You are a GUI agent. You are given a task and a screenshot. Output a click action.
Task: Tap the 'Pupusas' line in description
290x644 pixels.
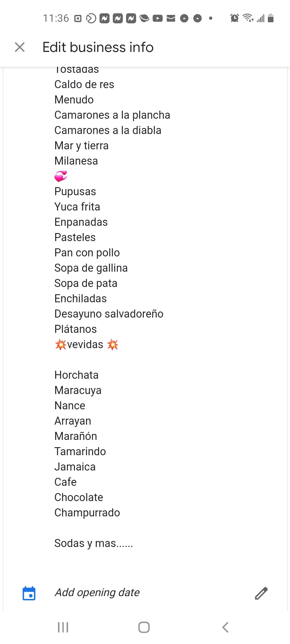pyautogui.click(x=75, y=192)
